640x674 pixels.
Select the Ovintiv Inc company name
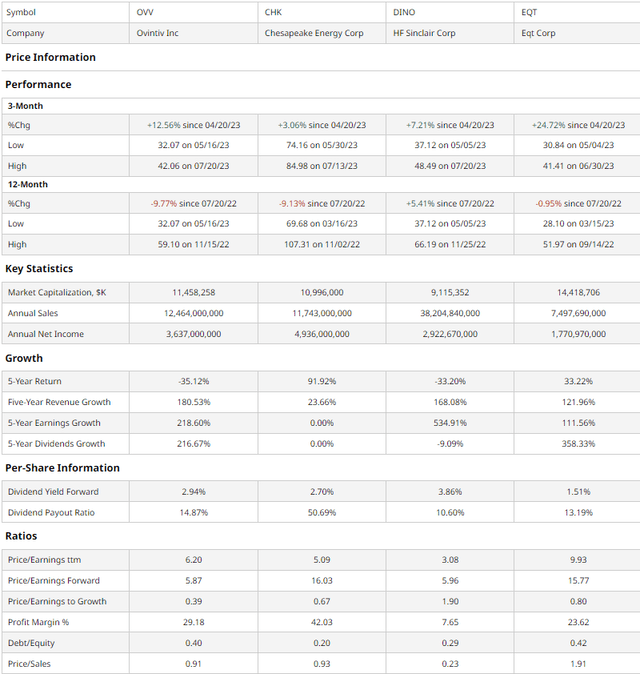(157, 33)
